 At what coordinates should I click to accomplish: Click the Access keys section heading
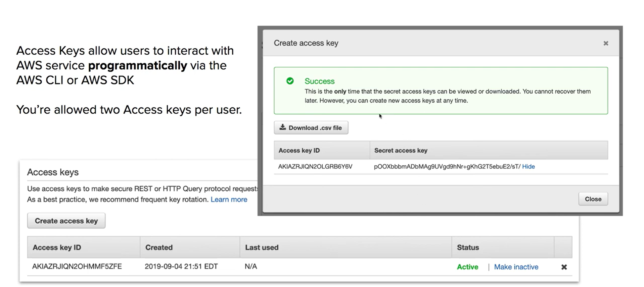tap(53, 172)
